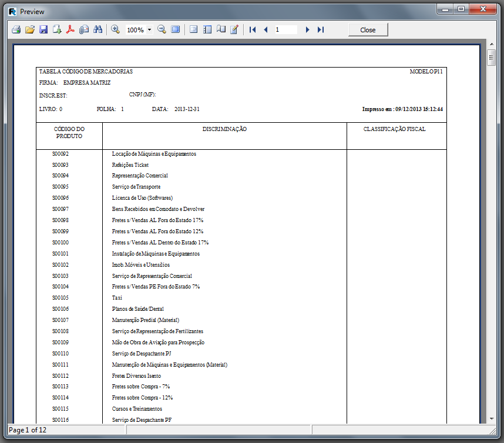Image resolution: width=504 pixels, height=443 pixels.
Task: Click 'Bens Recebidos em Comodato e Devolver'
Action: point(158,209)
